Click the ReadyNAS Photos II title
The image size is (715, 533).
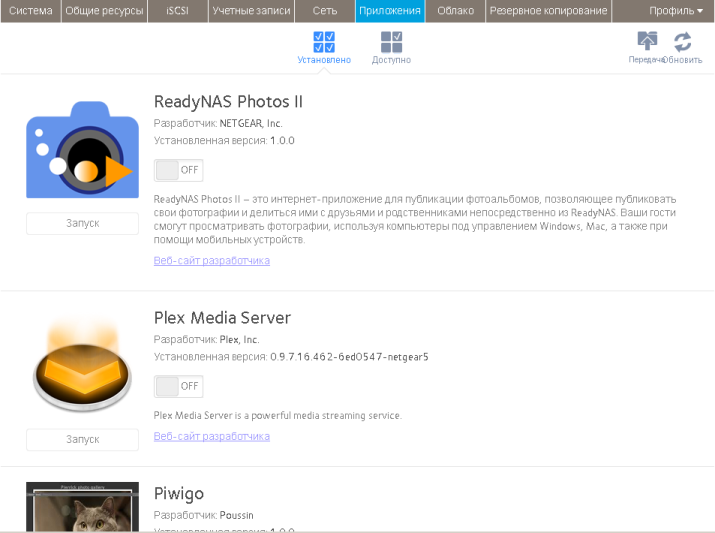(x=228, y=102)
